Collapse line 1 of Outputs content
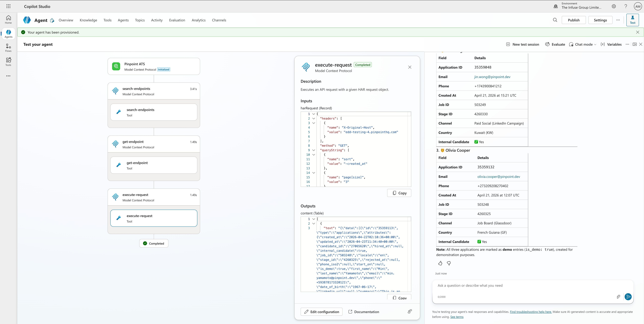 313,219
